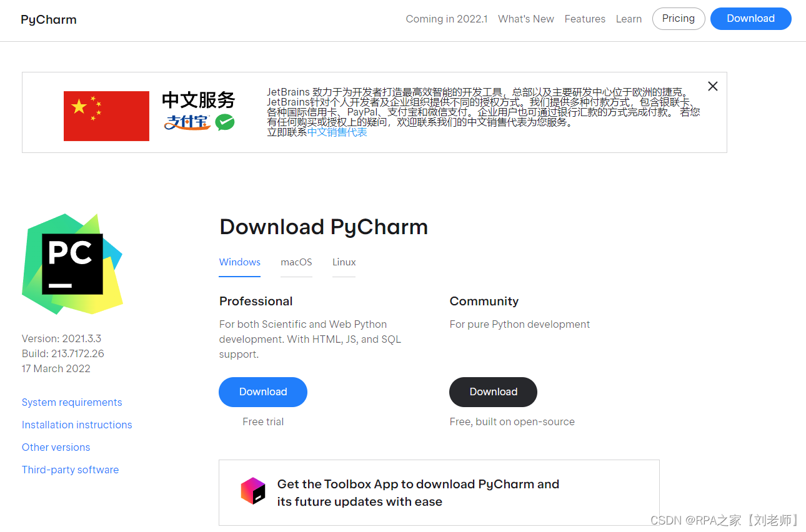Switch to the Linux tab
The width and height of the screenshot is (806, 532).
point(344,262)
